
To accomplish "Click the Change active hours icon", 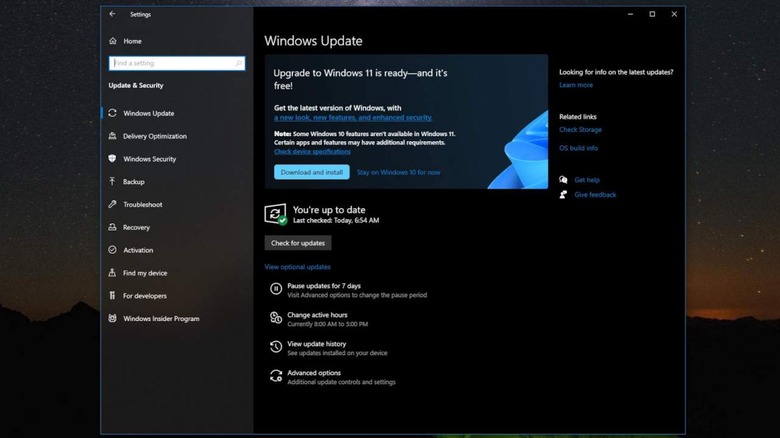I will (x=276, y=318).
